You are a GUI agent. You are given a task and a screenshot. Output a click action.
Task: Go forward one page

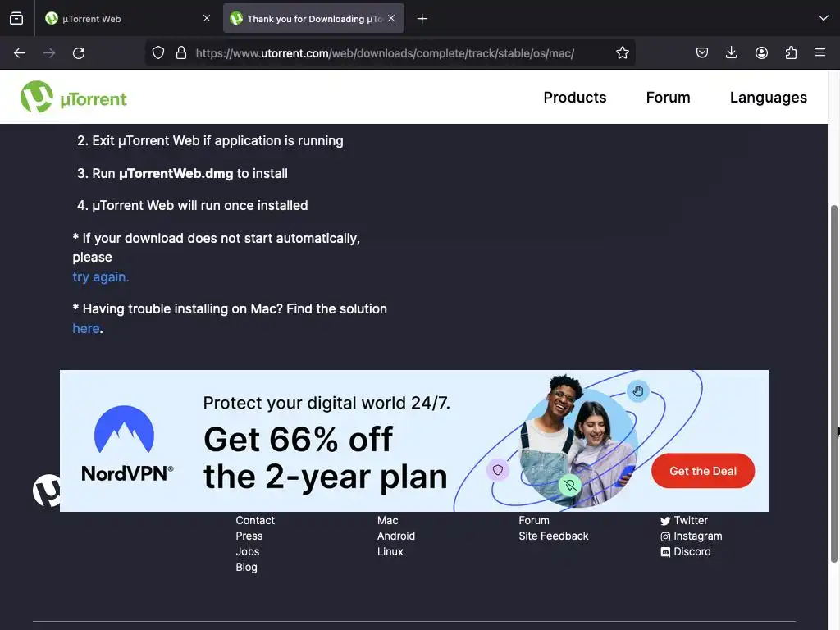pos(49,53)
